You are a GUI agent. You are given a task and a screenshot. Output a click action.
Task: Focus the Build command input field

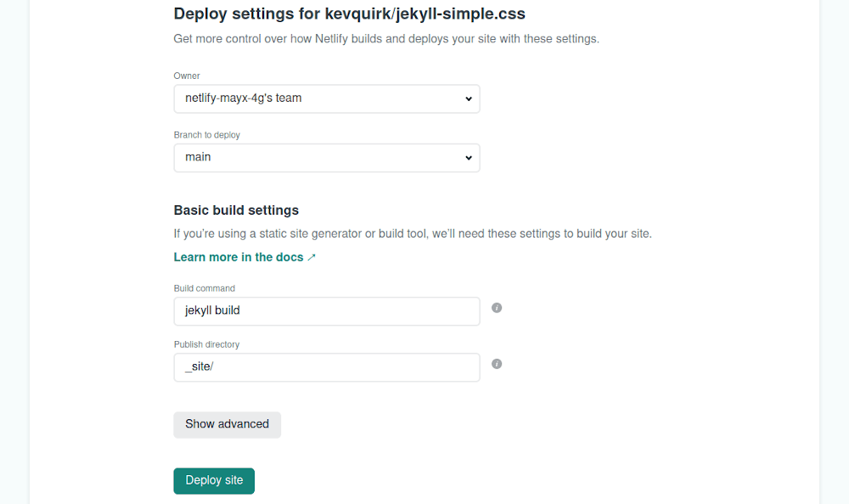(x=327, y=311)
